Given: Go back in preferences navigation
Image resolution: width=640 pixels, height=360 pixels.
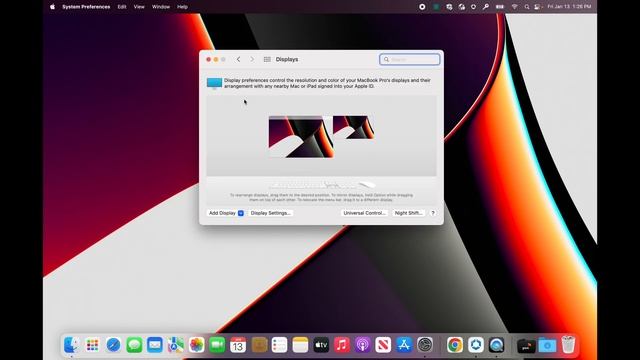Looking at the screenshot, I should 238,60.
